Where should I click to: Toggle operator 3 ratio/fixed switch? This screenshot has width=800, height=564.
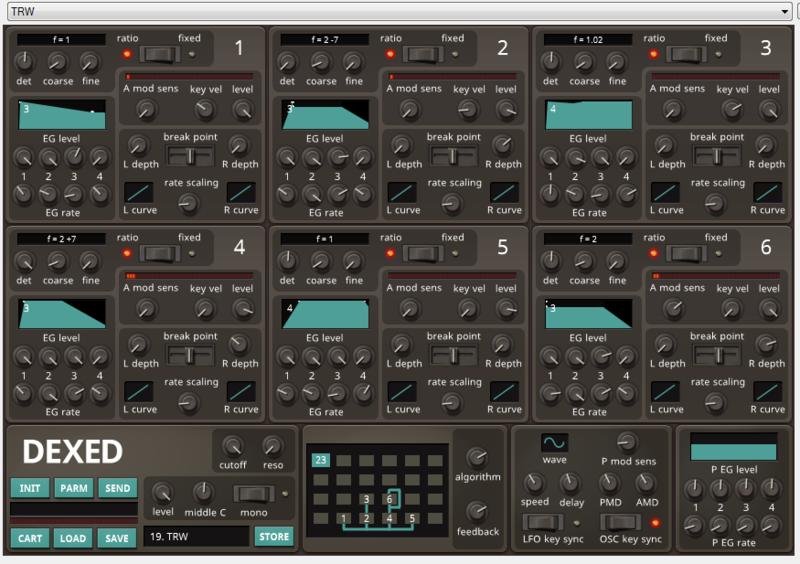click(686, 54)
